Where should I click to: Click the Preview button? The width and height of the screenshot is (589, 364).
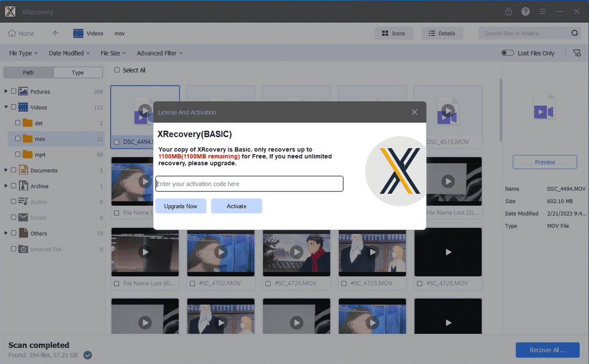click(x=545, y=162)
